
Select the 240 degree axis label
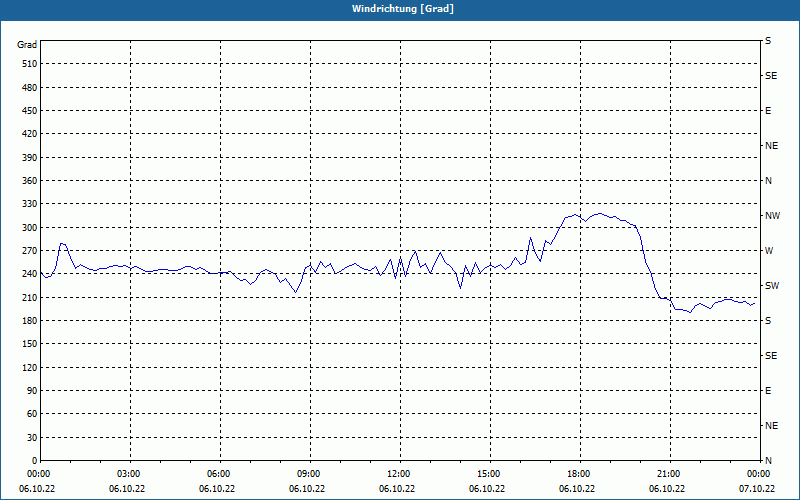pos(29,274)
